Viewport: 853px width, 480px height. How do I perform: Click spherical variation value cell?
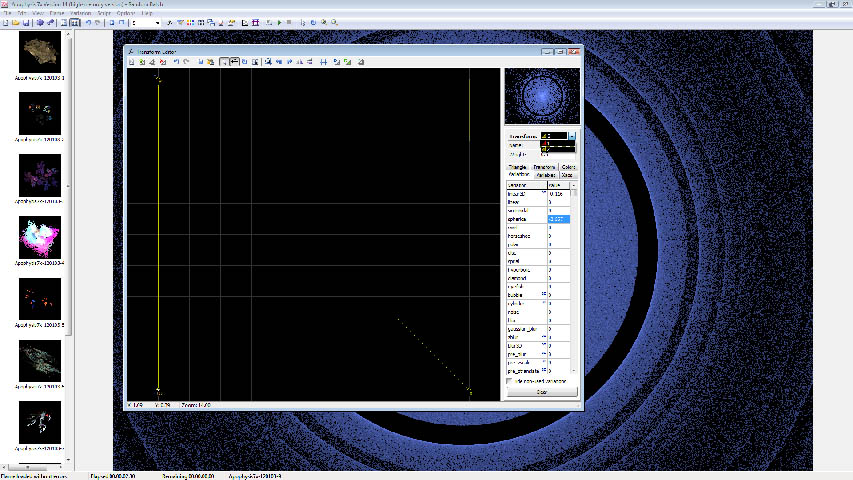559,219
